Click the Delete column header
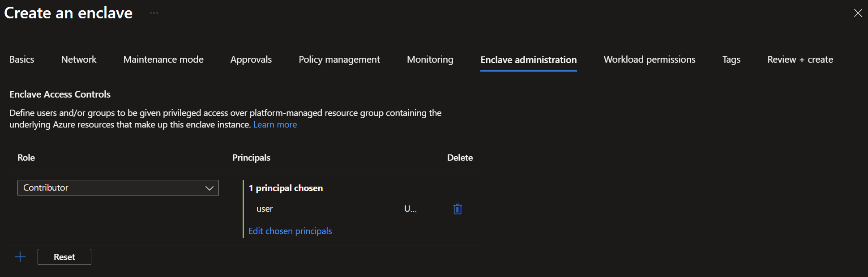Viewport: 868px width, 277px height. (x=460, y=158)
